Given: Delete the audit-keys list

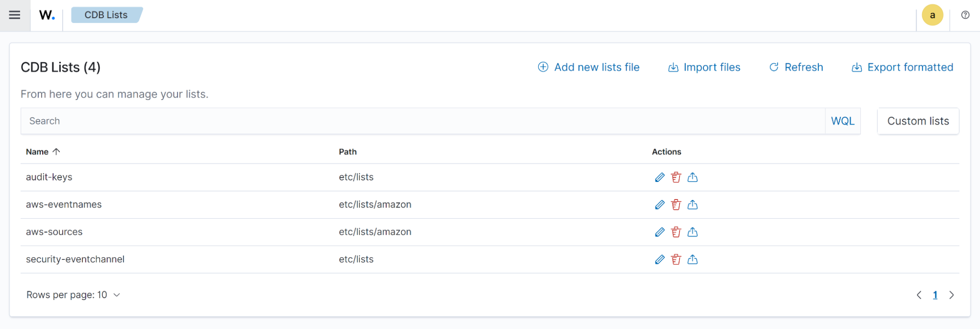Looking at the screenshot, I should tap(676, 177).
